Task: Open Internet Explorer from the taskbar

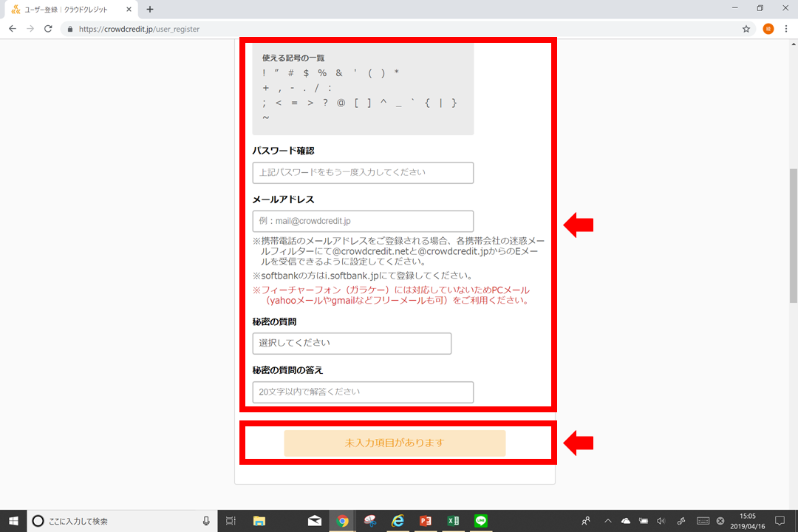Action: point(398,521)
